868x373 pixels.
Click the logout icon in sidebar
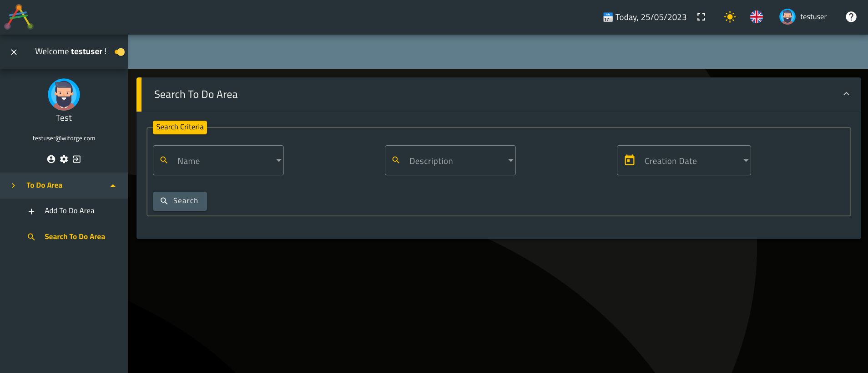(77, 159)
